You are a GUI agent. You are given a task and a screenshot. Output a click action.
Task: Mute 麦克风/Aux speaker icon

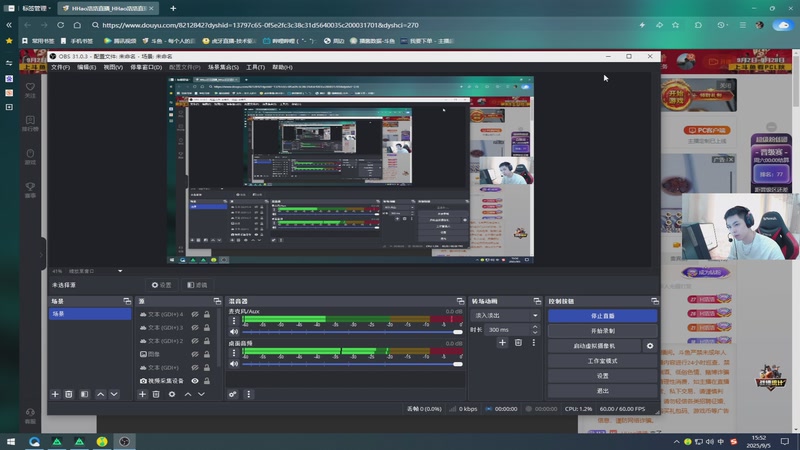tap(234, 332)
